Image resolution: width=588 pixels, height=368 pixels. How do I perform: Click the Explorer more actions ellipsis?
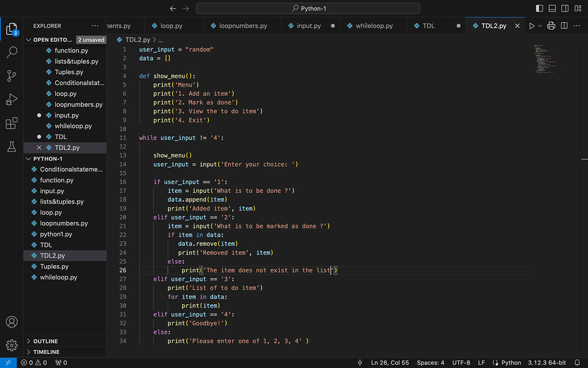(95, 26)
